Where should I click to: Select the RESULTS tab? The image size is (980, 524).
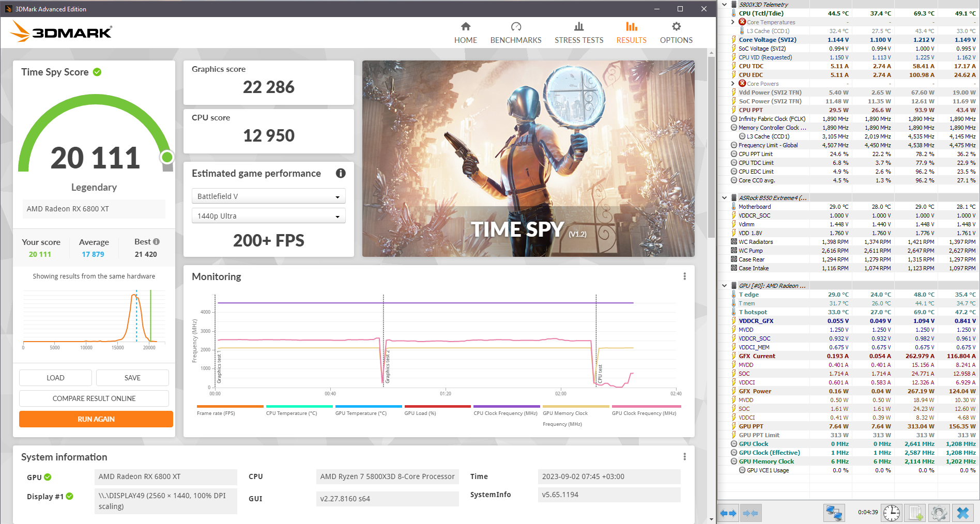(632, 33)
